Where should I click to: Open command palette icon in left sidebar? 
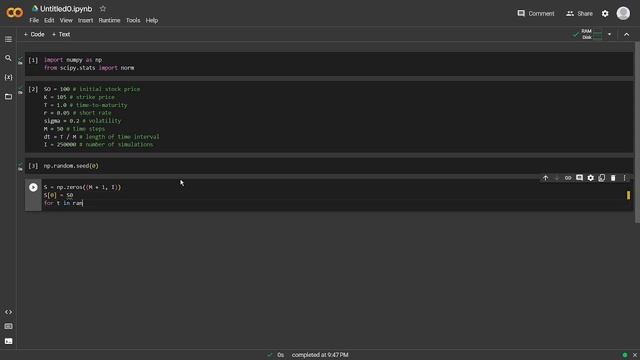click(8, 327)
